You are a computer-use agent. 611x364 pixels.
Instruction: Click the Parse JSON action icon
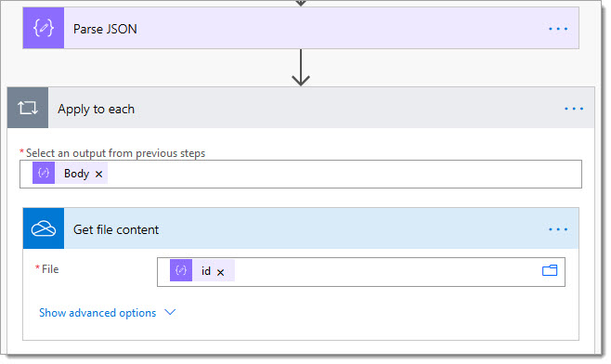pyautogui.click(x=44, y=28)
